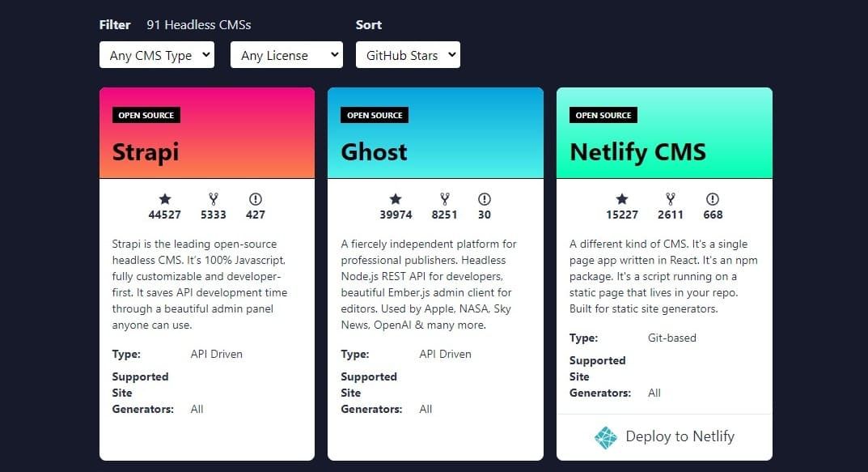Click the 91 Headless CMSs count text

point(198,25)
